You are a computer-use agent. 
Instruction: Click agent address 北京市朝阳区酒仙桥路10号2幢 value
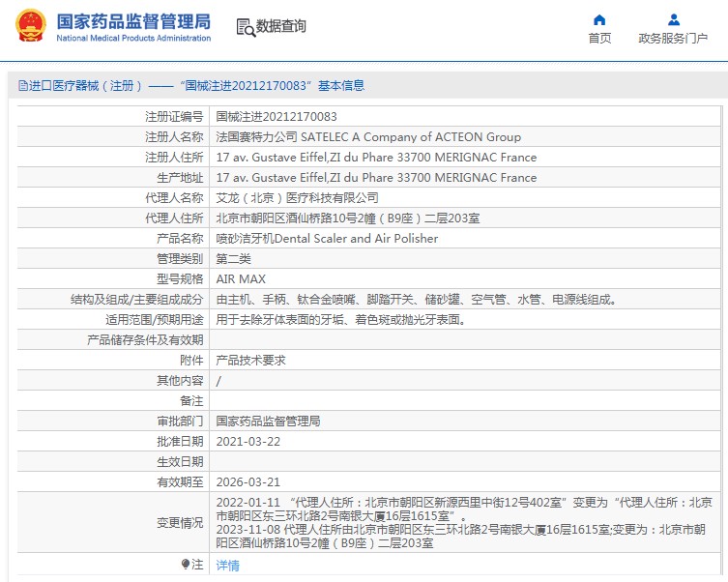pyautogui.click(x=348, y=218)
